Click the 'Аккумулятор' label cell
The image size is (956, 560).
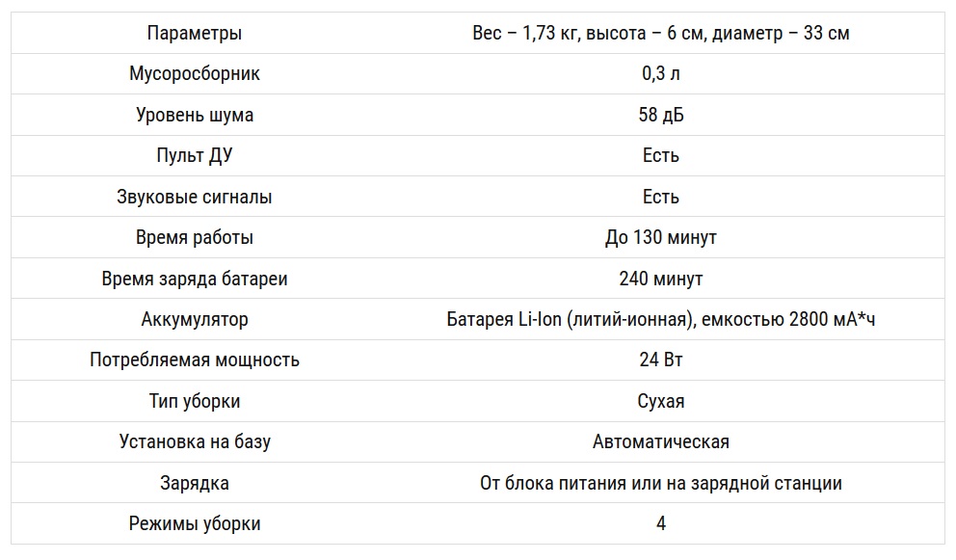click(195, 320)
